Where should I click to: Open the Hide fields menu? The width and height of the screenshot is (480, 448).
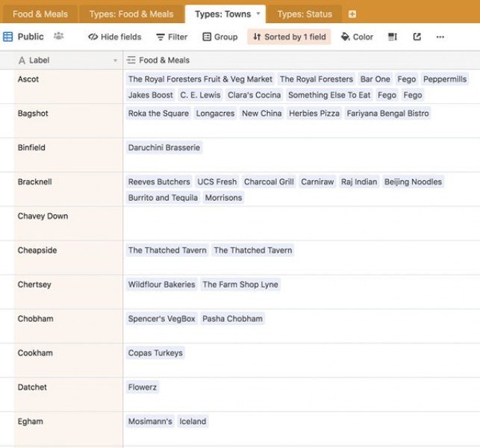tap(114, 37)
